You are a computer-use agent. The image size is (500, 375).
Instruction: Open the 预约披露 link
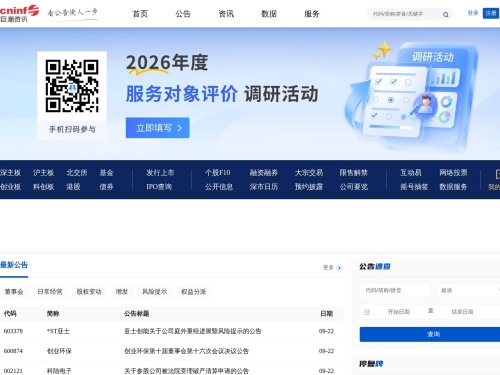click(x=309, y=187)
